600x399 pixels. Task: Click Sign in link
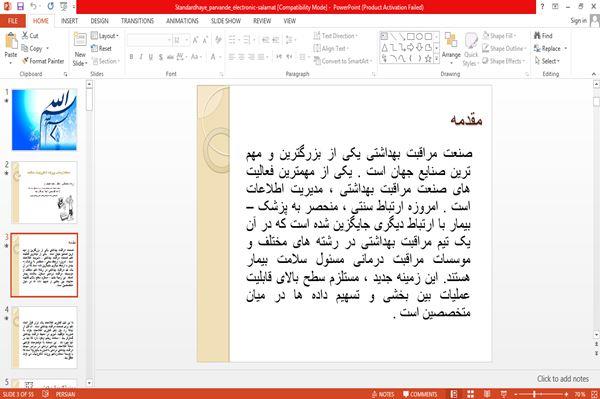point(578,21)
